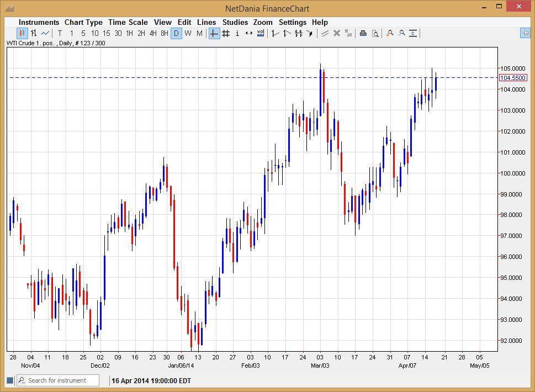Toggle the grid display icon
The height and width of the screenshot is (392, 535).
pyautogui.click(x=225, y=33)
